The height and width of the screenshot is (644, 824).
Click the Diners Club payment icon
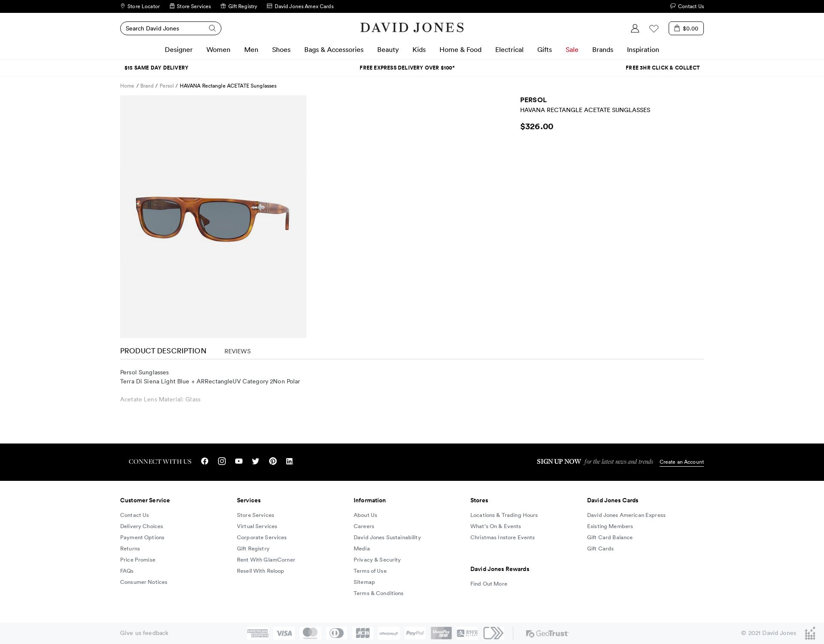(x=336, y=633)
